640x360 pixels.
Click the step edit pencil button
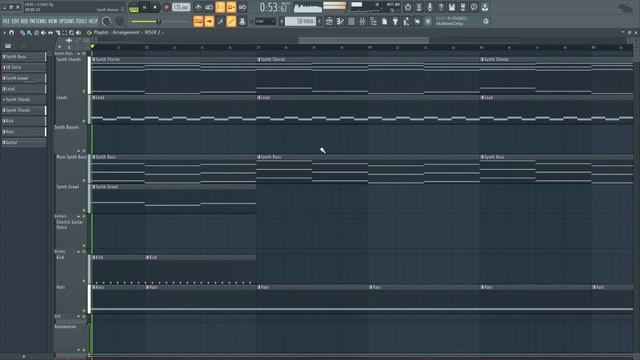(220, 21)
